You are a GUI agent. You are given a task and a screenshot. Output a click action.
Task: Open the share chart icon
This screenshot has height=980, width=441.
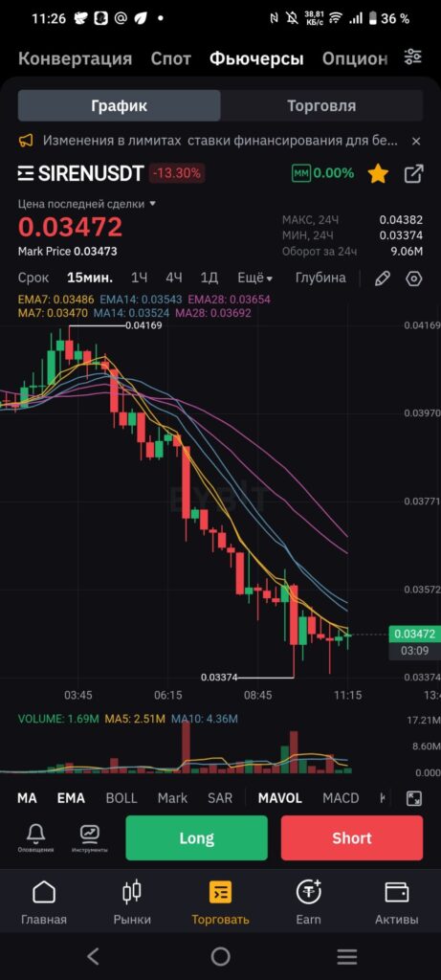click(413, 173)
